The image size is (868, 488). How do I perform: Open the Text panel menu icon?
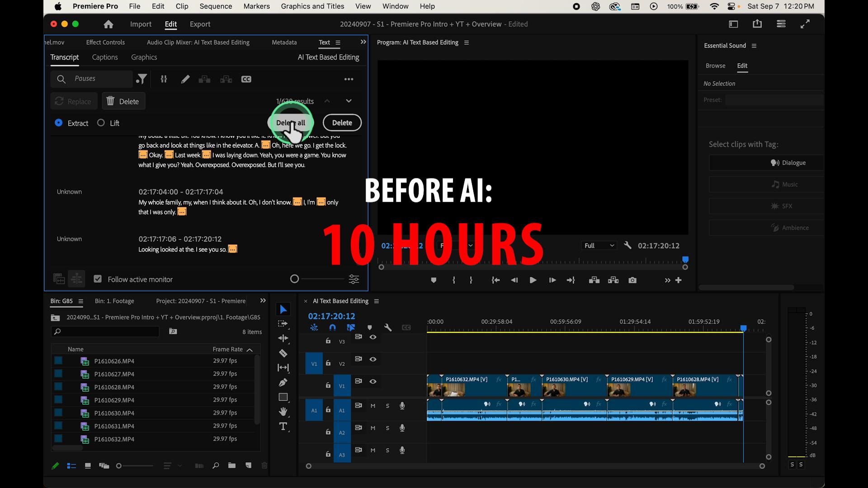[x=338, y=42]
